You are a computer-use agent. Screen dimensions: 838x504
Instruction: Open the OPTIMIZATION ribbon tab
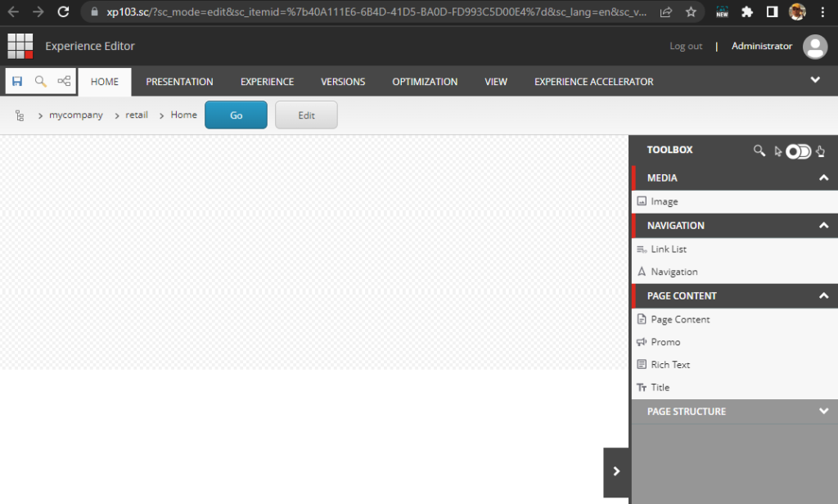click(425, 82)
